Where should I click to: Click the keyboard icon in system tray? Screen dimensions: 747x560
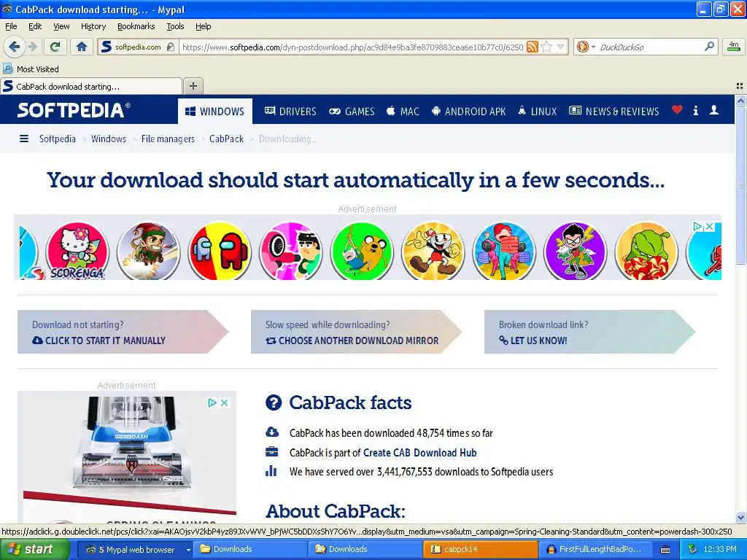(665, 550)
